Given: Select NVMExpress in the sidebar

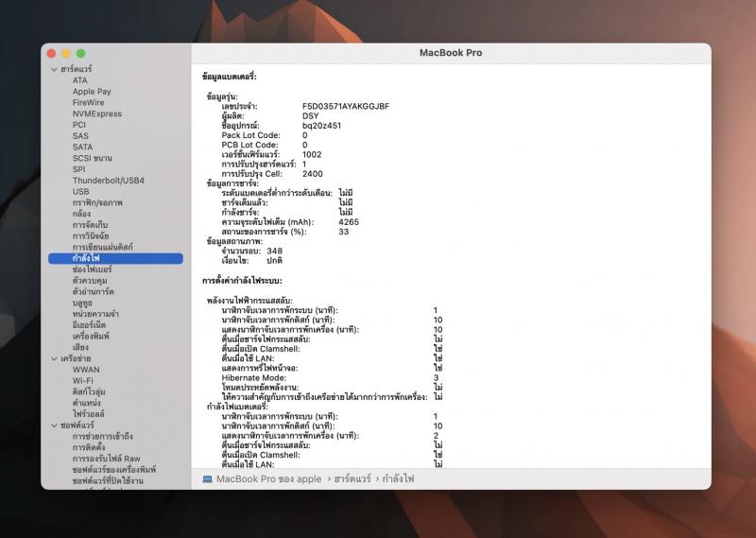Looking at the screenshot, I should [x=97, y=113].
